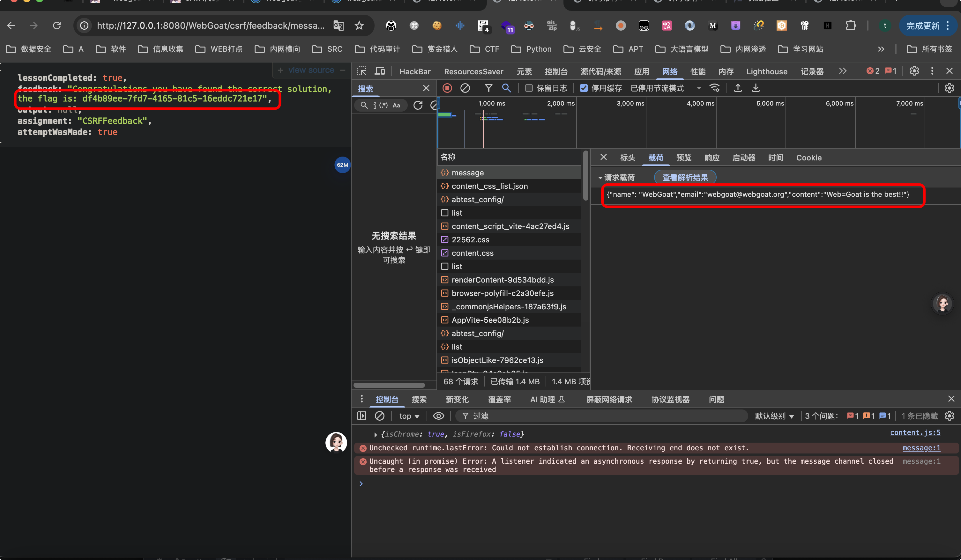
Task: Uncheck the 停用缓存 checkbox
Action: click(584, 88)
